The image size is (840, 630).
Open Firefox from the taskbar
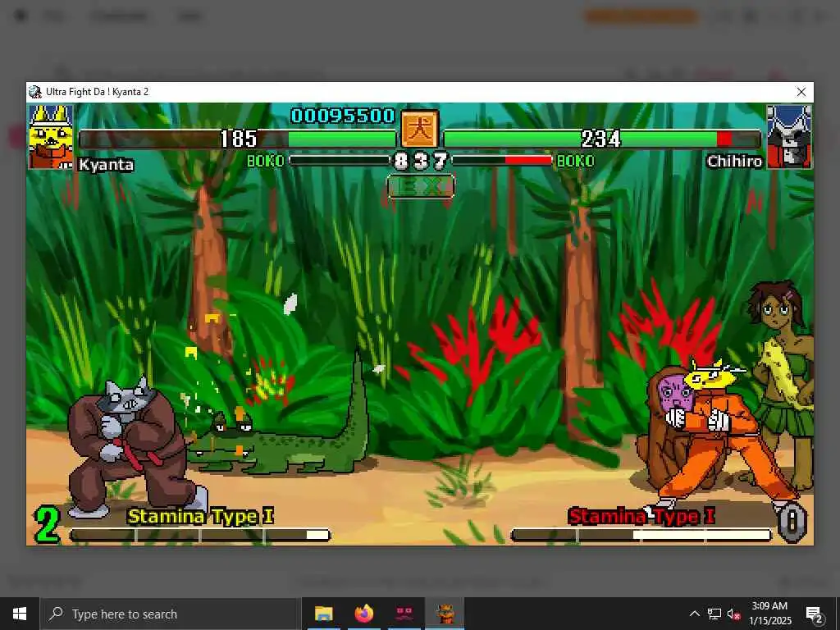pos(364,614)
